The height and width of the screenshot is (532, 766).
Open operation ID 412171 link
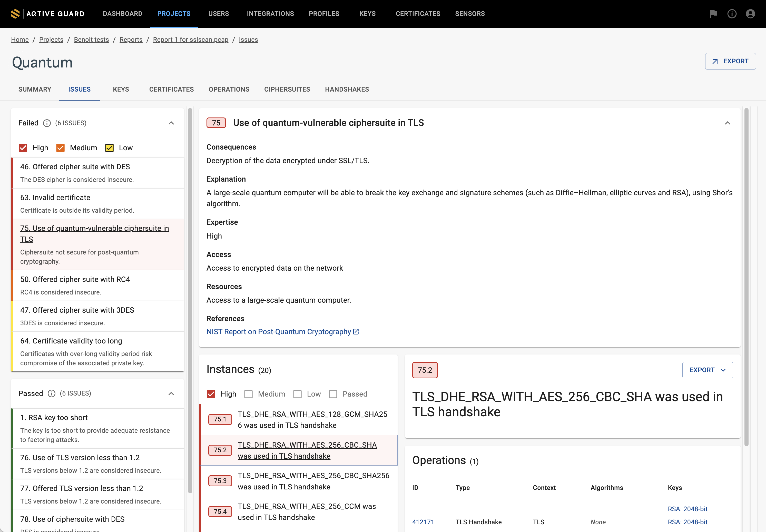pyautogui.click(x=423, y=522)
